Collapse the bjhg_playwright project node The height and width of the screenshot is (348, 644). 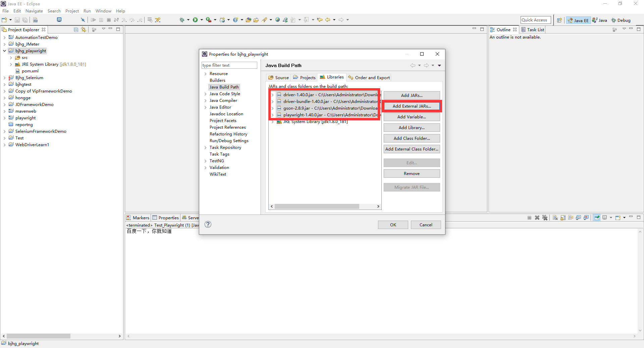4,51
